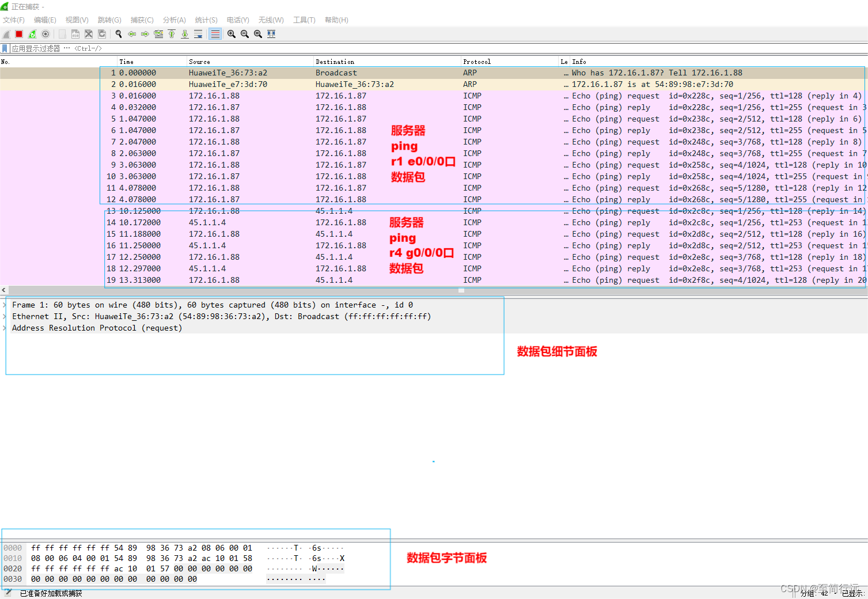The image size is (868, 599).
Task: Open the 帮助(H) menu
Action: (336, 20)
